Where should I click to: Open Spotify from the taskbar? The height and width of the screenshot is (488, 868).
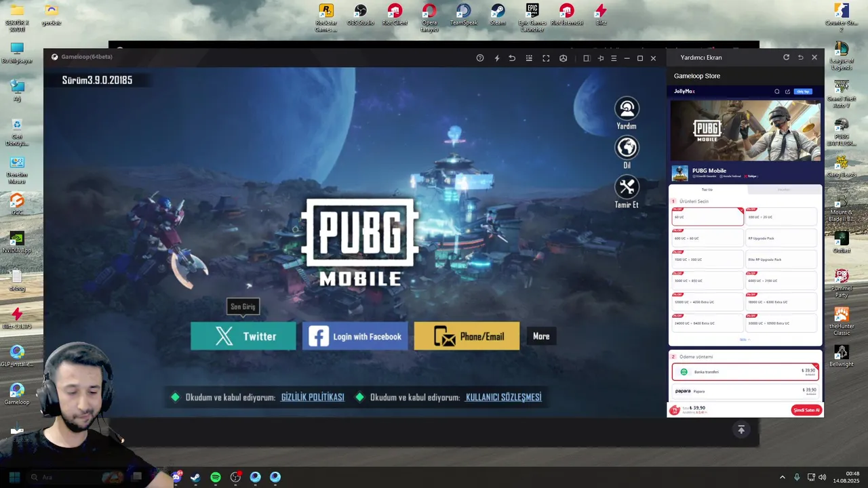(216, 477)
